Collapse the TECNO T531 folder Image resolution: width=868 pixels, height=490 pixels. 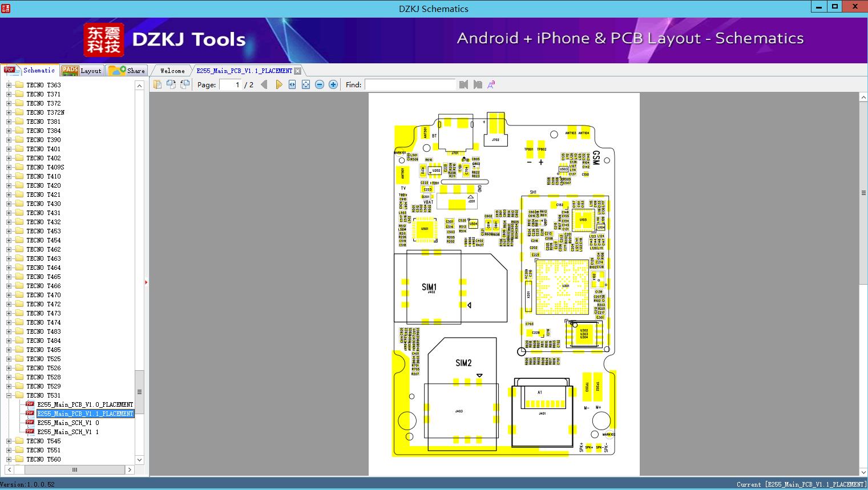(x=9, y=395)
